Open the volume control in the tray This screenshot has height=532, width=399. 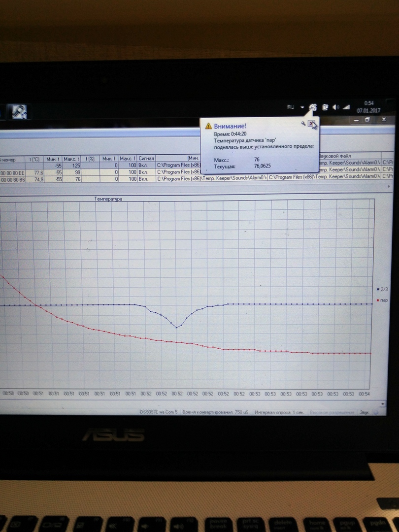coord(335,107)
